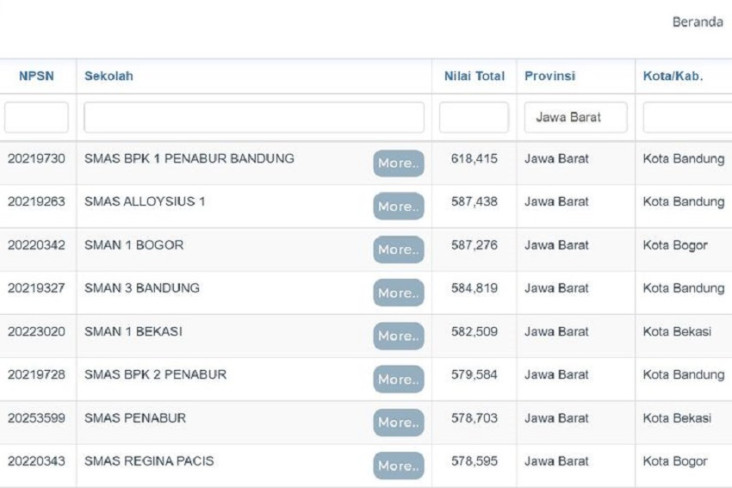Select NPSN 20219263
The height and width of the screenshot is (488, 732).
coord(36,202)
